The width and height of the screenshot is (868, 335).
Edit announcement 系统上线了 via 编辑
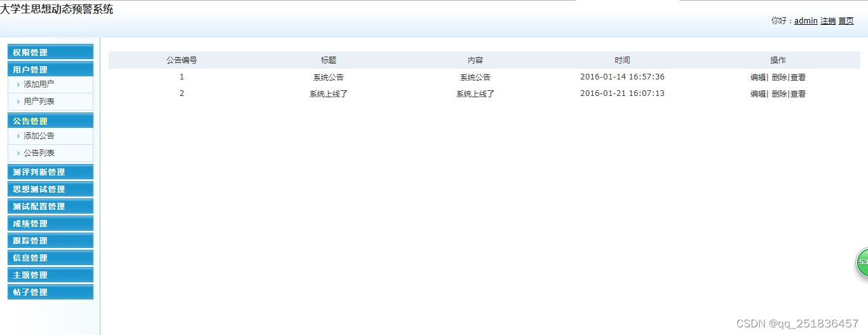[758, 93]
